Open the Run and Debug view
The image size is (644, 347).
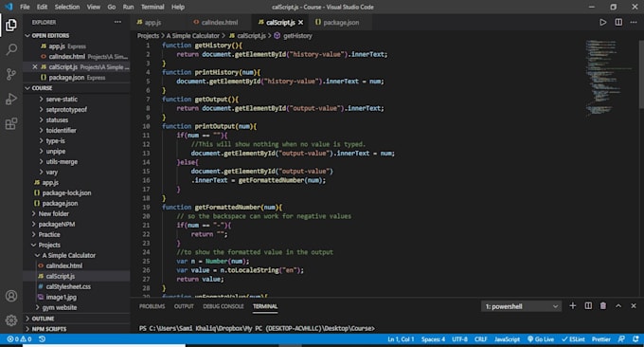pos(11,100)
